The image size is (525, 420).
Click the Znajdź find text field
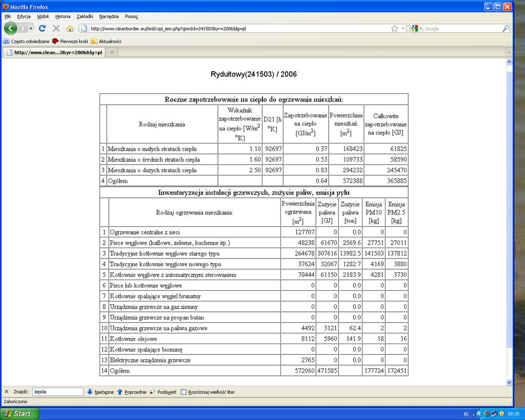[x=58, y=391]
